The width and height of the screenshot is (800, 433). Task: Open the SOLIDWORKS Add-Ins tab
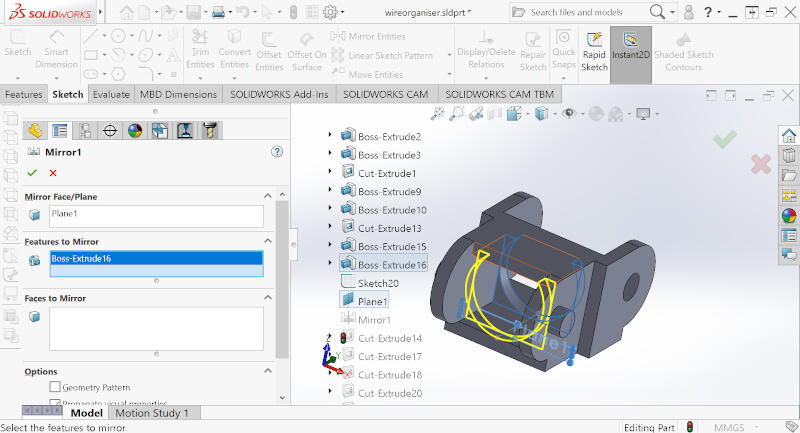pos(279,94)
